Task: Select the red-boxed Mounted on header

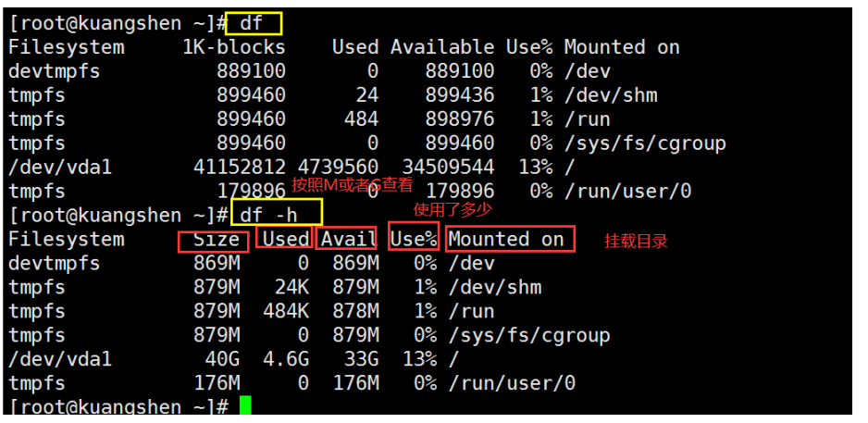Action: [509, 239]
